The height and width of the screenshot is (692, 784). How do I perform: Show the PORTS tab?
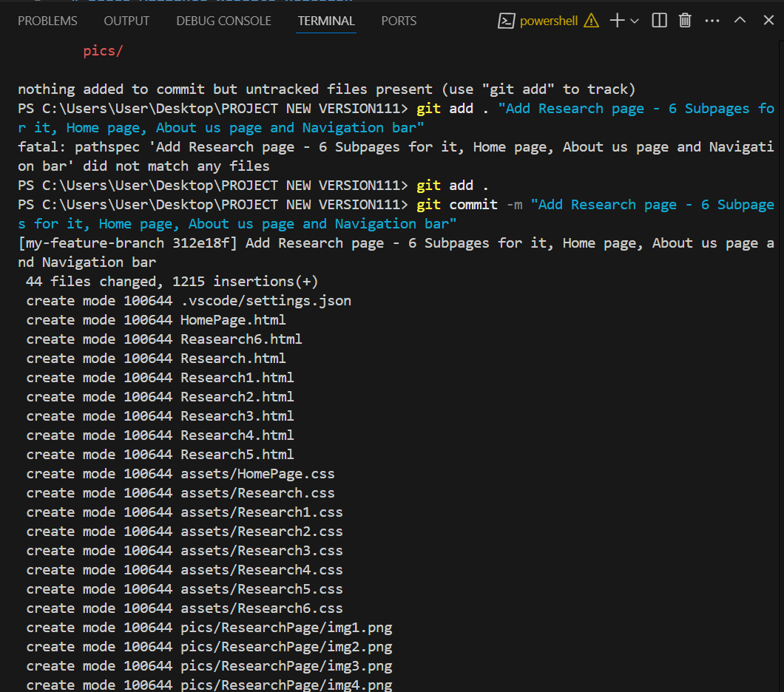pyautogui.click(x=399, y=21)
